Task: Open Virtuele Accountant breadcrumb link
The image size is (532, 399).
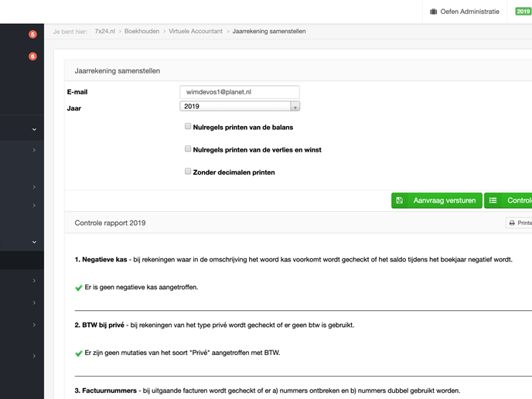Action: click(196, 31)
